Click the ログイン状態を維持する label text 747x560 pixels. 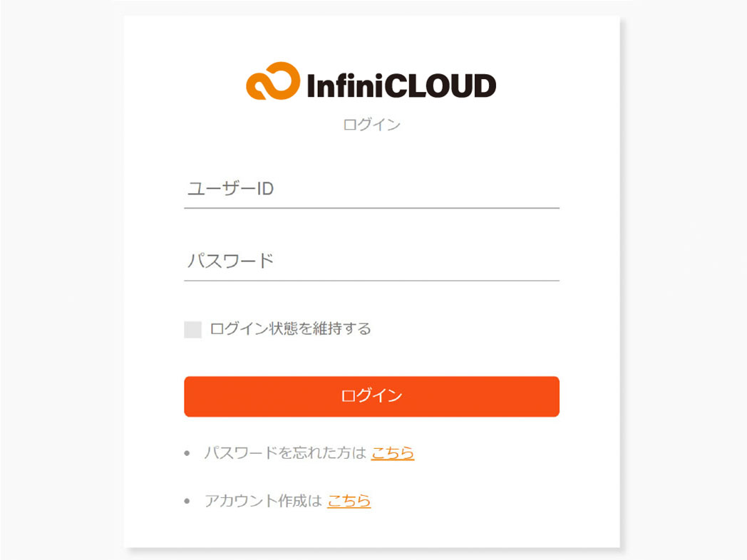tap(290, 328)
